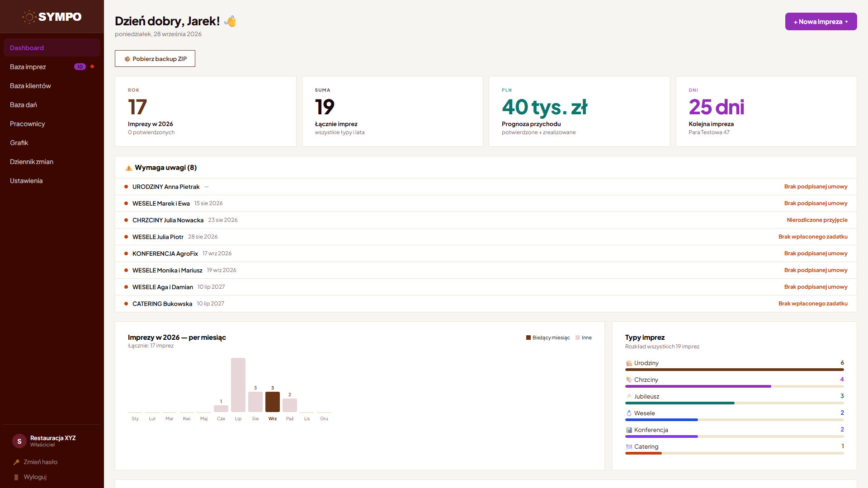Image resolution: width=868 pixels, height=488 pixels.
Task: Click the Bieżący miesiąc legend swatch
Action: tap(528, 338)
